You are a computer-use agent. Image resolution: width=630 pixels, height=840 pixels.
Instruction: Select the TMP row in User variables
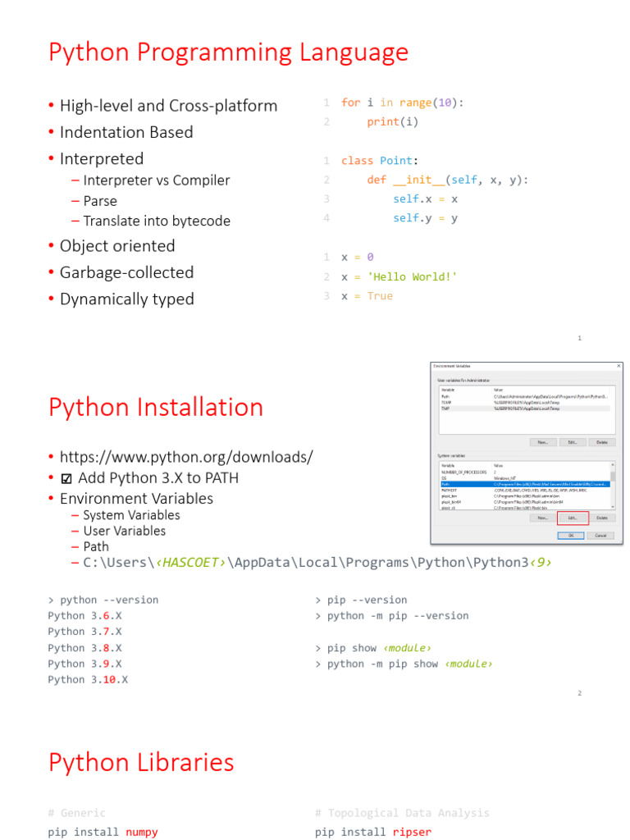(x=526, y=409)
